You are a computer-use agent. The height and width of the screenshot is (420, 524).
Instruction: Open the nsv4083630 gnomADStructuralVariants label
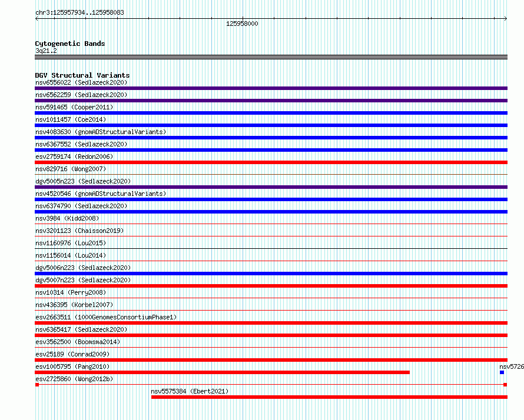click(101, 132)
